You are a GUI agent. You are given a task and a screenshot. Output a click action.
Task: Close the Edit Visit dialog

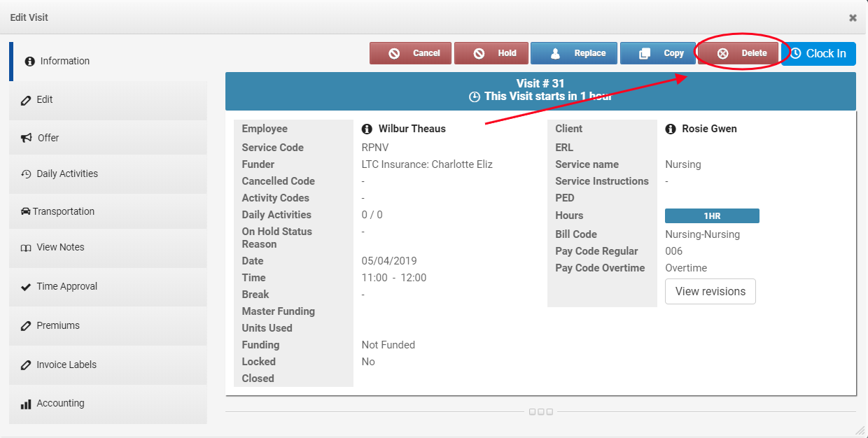point(853,17)
